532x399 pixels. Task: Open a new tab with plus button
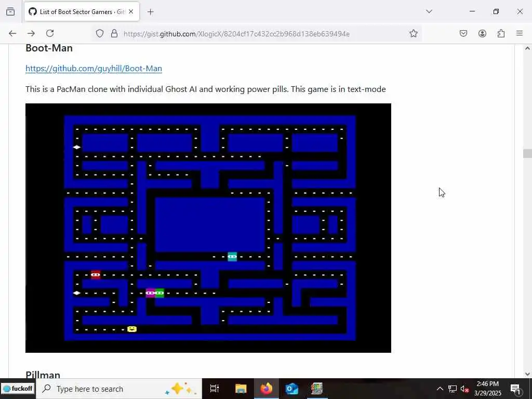click(151, 12)
